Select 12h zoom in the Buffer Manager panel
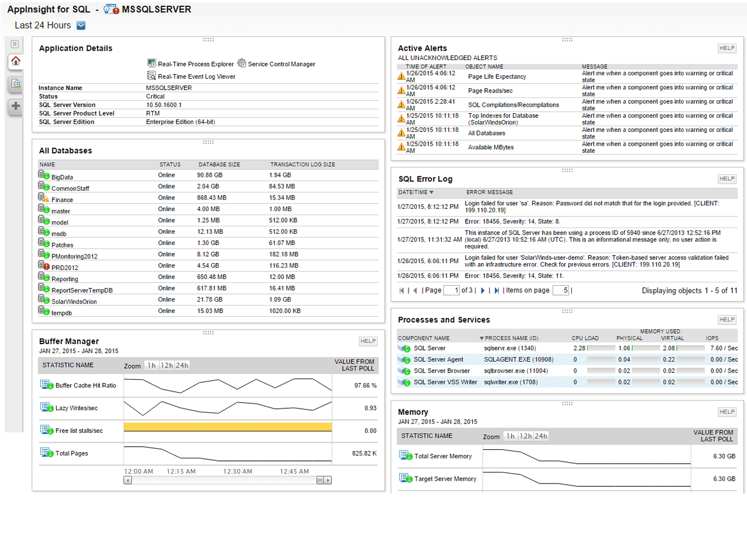Viewport: 747px width, 560px height. [167, 365]
